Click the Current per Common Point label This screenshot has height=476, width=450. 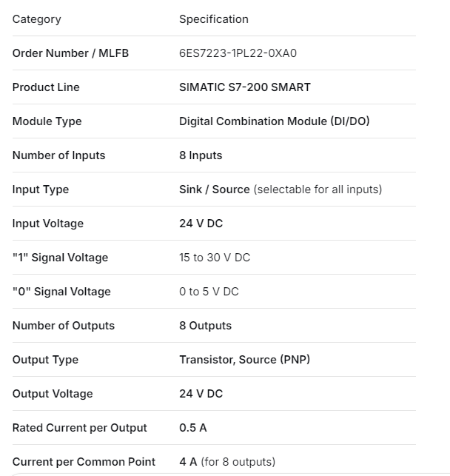(x=84, y=462)
